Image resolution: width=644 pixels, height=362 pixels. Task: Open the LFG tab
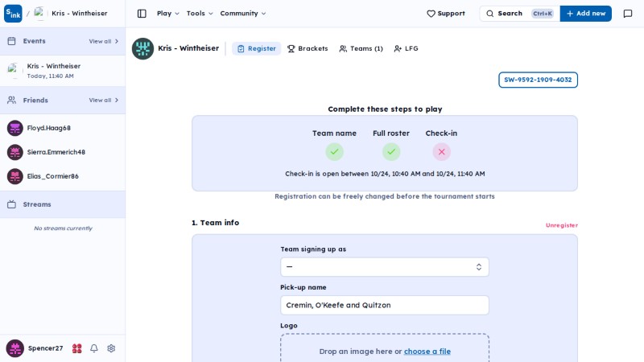coord(406,48)
